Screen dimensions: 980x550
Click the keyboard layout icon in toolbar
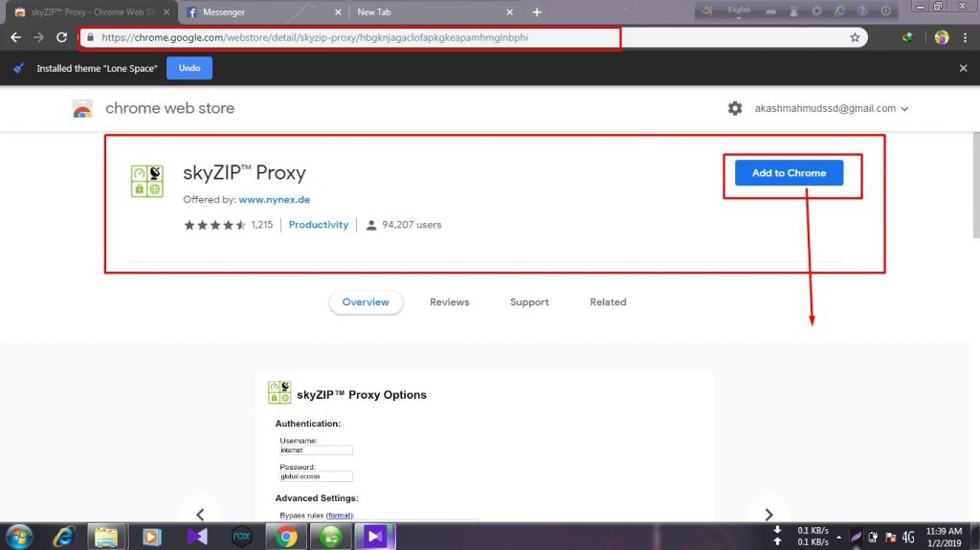point(770,11)
